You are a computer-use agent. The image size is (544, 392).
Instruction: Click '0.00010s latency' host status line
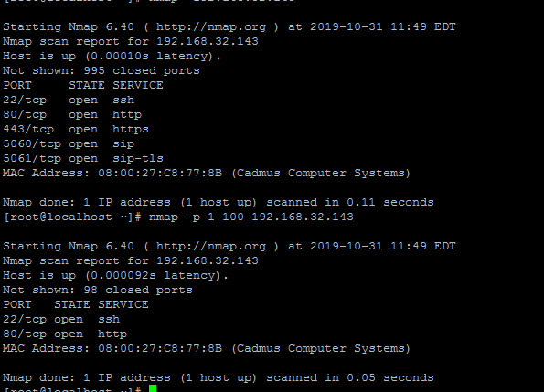(x=112, y=56)
